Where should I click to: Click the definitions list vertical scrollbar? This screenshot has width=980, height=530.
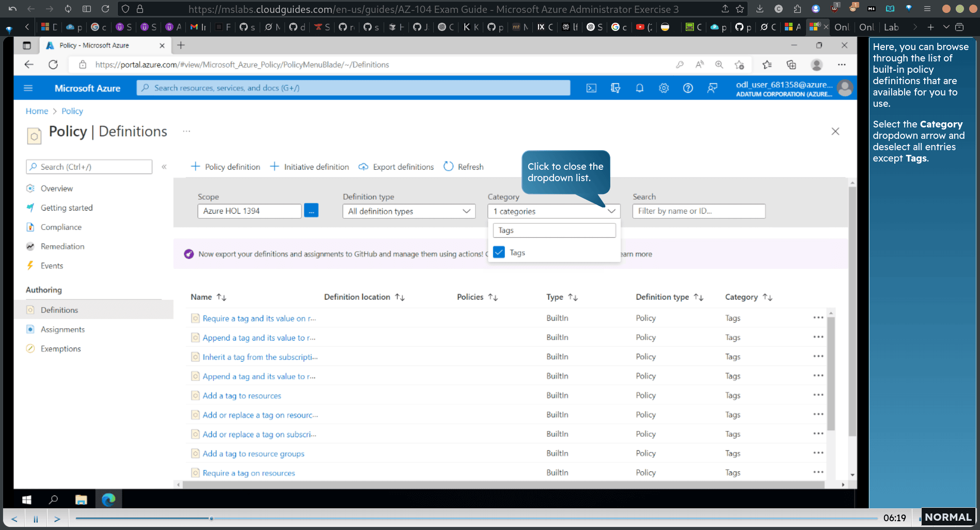pos(831,373)
